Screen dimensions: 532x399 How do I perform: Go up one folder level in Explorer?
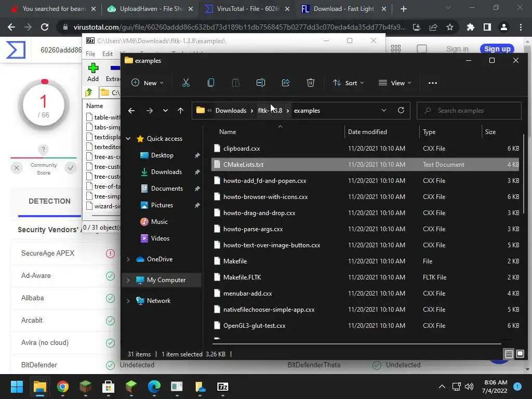point(180,111)
